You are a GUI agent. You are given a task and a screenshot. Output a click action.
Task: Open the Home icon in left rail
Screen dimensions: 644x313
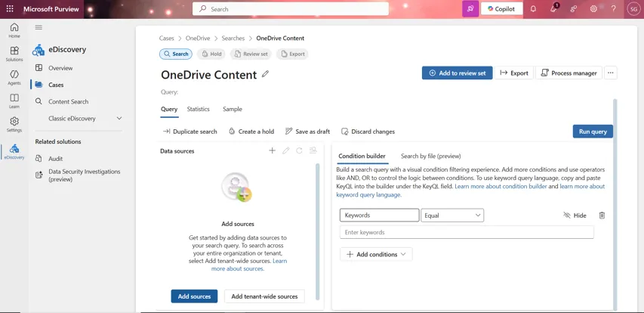(x=14, y=30)
